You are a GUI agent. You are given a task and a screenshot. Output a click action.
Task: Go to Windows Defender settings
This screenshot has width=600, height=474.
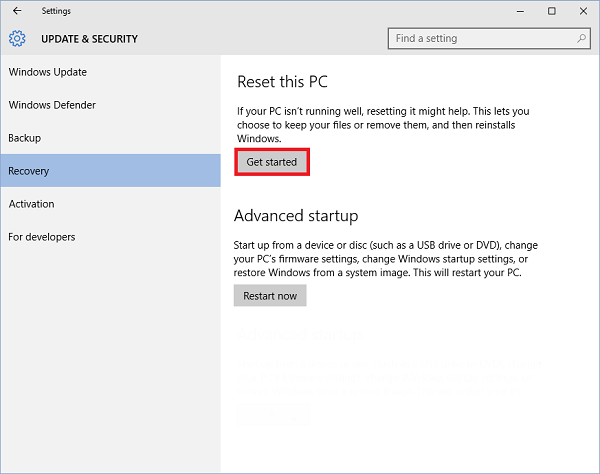(52, 105)
